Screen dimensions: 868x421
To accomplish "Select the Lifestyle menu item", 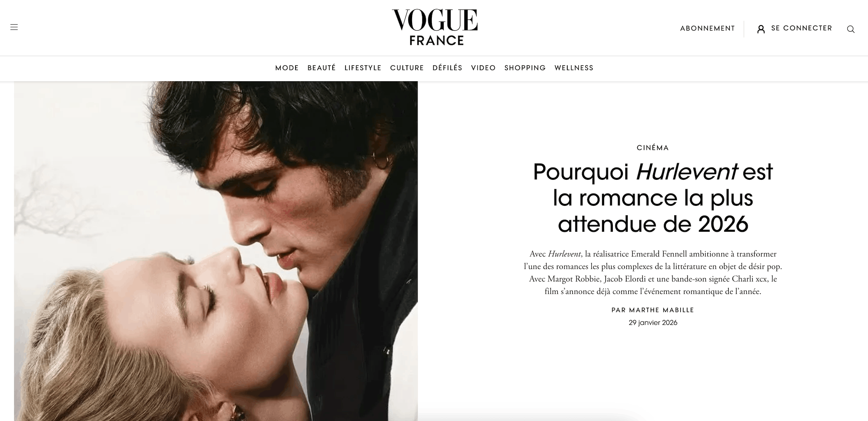I will pyautogui.click(x=363, y=68).
